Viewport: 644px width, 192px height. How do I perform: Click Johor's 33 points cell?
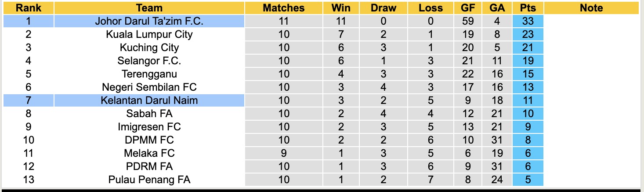click(x=528, y=21)
